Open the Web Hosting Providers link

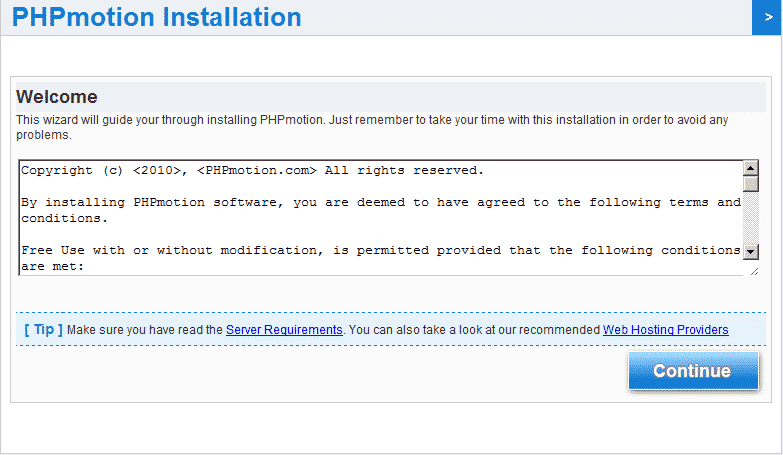tap(665, 330)
